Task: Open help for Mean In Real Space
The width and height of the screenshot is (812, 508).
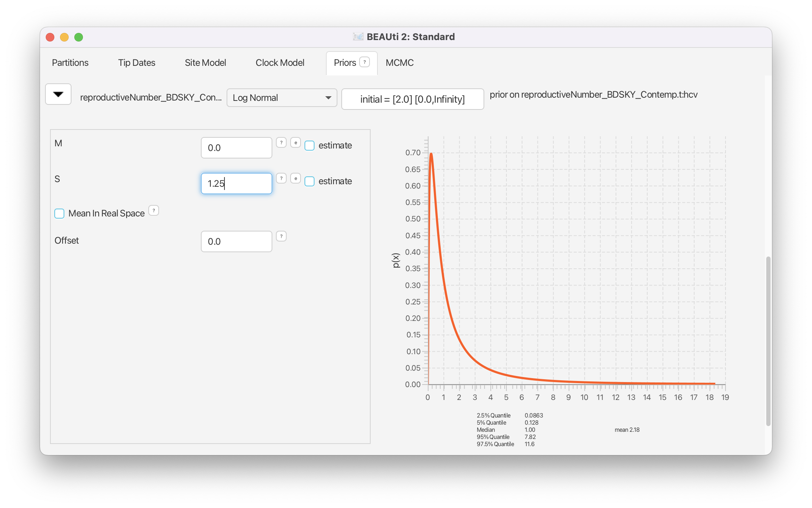Action: (x=154, y=210)
